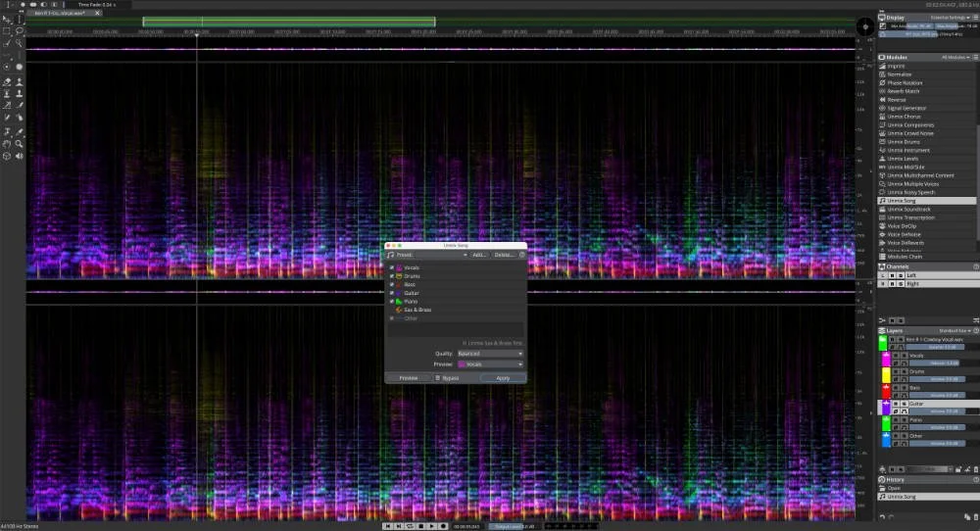
Task: Uncheck the Vocals checkbox in Unmix Song
Action: [x=392, y=267]
